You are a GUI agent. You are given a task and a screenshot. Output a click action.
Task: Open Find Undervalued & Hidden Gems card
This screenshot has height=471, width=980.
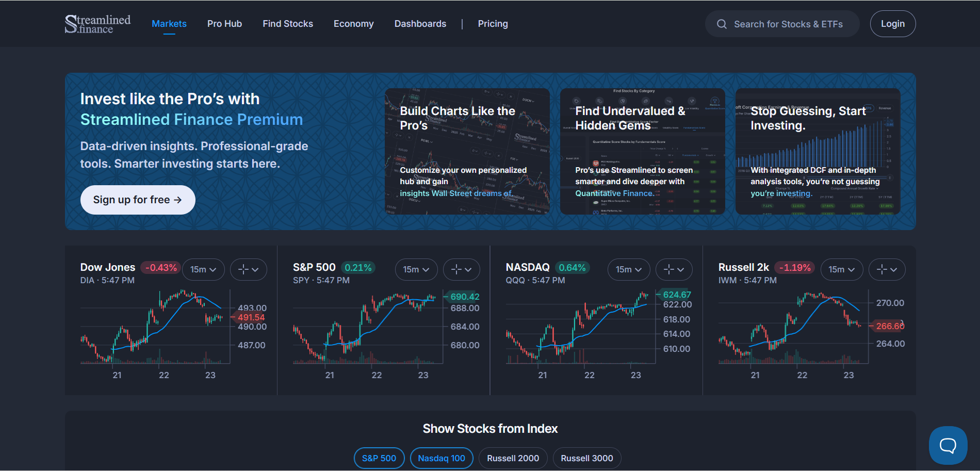click(642, 151)
